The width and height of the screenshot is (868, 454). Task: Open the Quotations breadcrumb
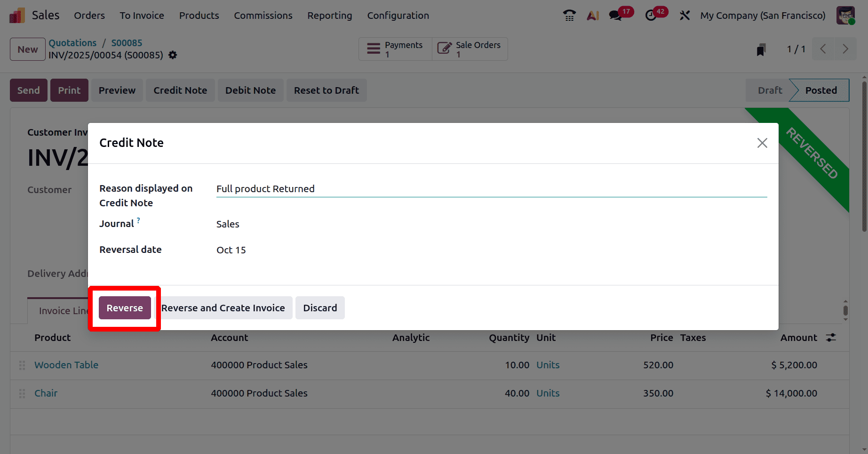pyautogui.click(x=73, y=42)
